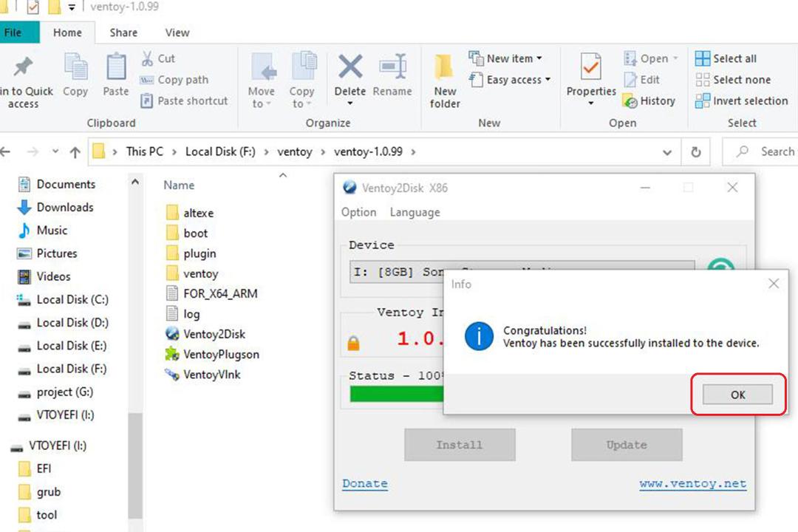The width and height of the screenshot is (798, 532).
Task: Select the plugin folder
Action: pyautogui.click(x=191, y=253)
